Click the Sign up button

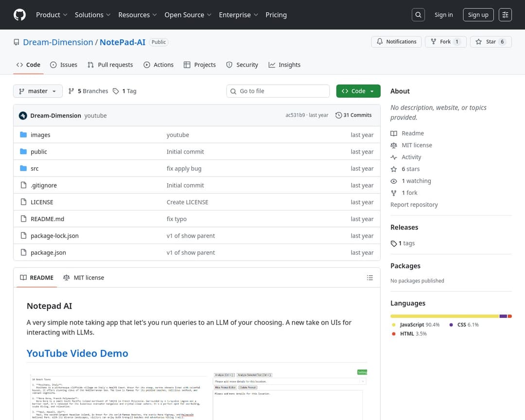pos(478,15)
